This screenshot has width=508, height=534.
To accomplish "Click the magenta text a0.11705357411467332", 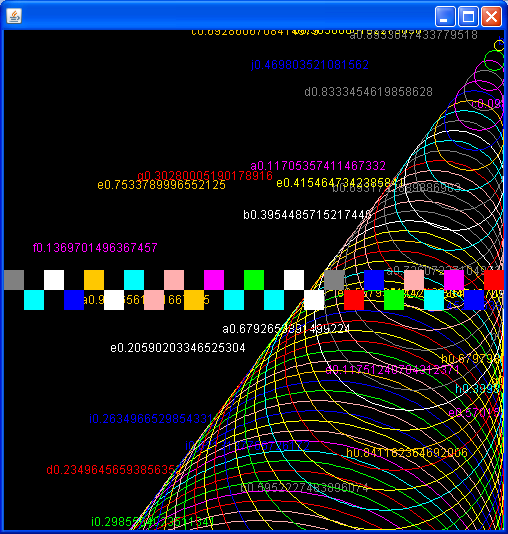I will pyautogui.click(x=318, y=166).
